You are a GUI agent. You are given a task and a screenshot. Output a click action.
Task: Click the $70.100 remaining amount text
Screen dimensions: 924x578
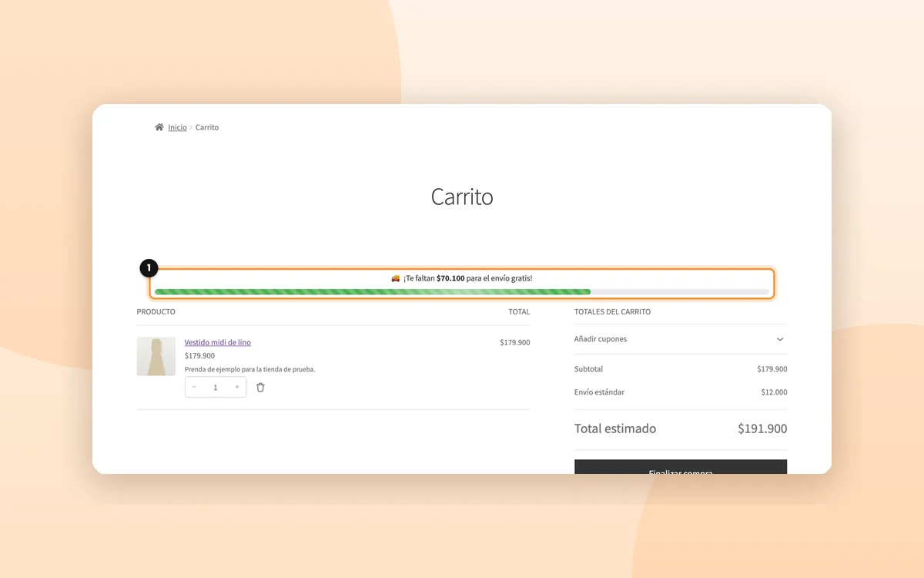click(x=450, y=278)
